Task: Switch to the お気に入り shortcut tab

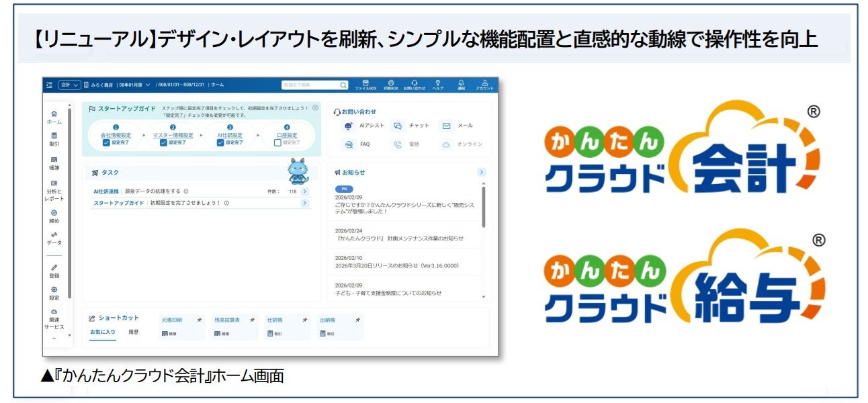Action: [x=103, y=332]
